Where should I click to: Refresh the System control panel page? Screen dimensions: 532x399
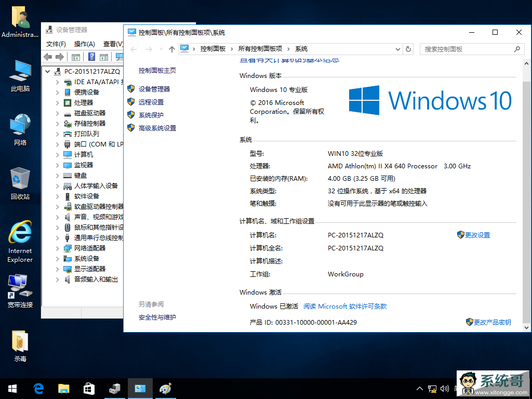(408, 49)
